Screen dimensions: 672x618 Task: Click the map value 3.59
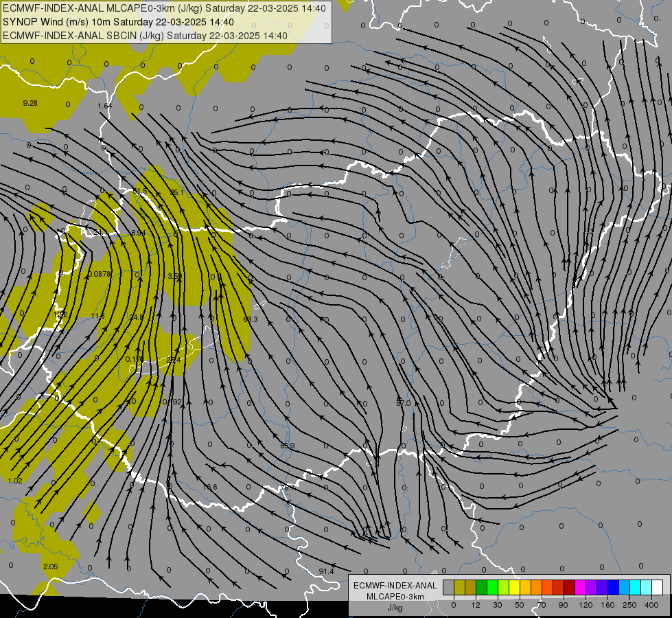click(175, 276)
